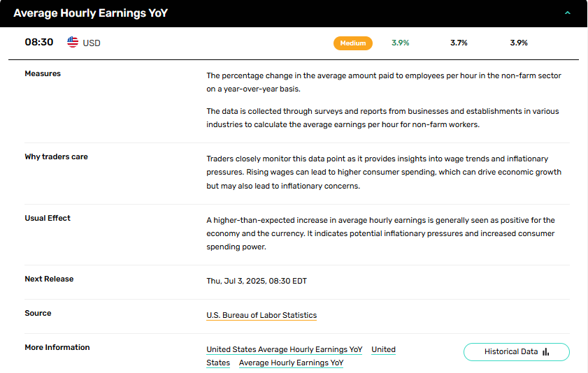The width and height of the screenshot is (588, 373).
Task: Select the green 3.9% actual value
Action: pos(400,43)
